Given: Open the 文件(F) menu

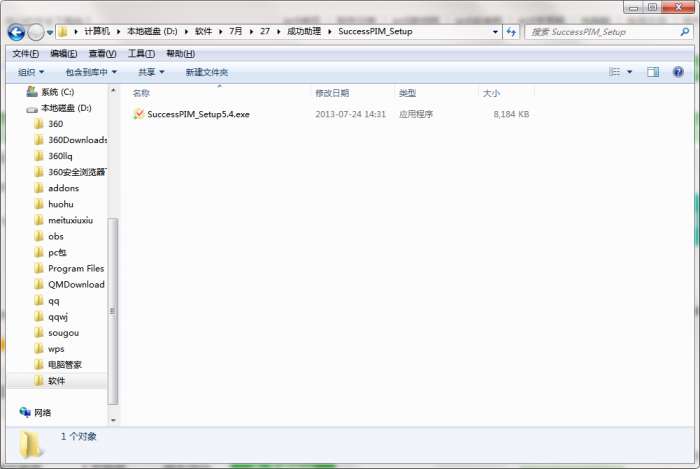Looking at the screenshot, I should coord(25,54).
